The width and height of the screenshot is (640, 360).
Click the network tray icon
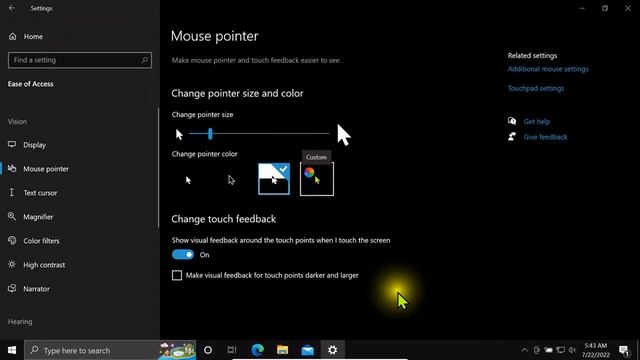(561, 350)
